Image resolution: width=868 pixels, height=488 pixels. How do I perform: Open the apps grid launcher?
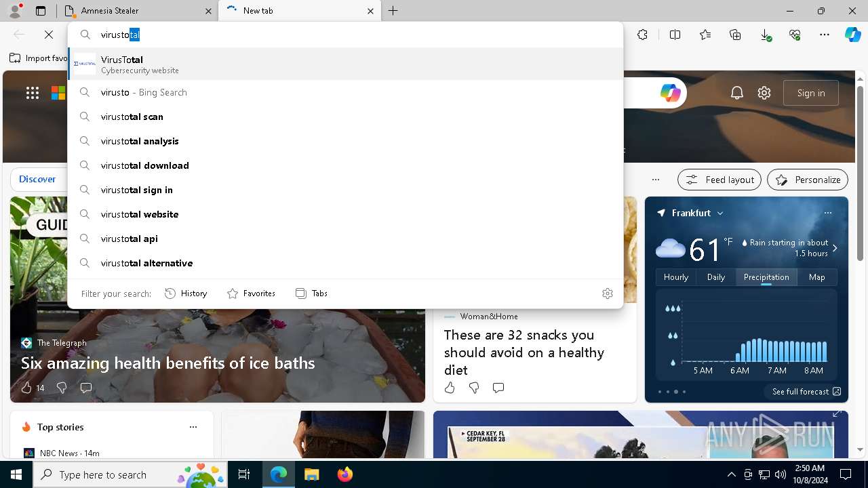[33, 93]
